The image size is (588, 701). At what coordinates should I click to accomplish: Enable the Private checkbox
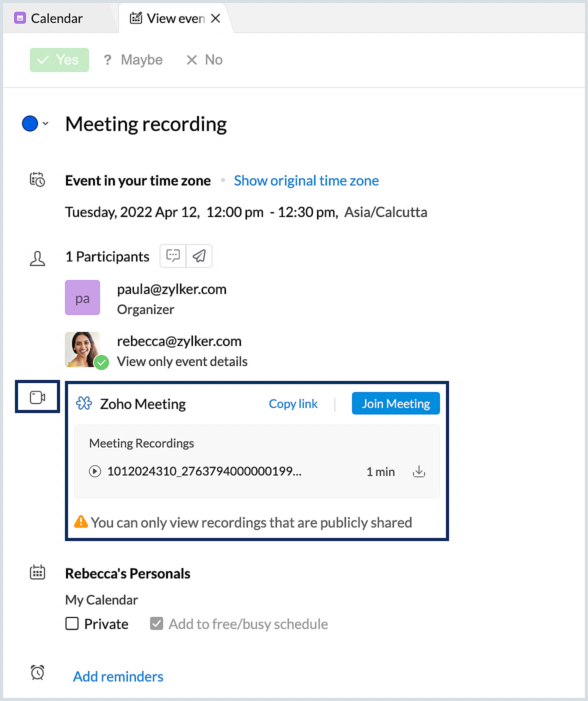click(x=72, y=623)
